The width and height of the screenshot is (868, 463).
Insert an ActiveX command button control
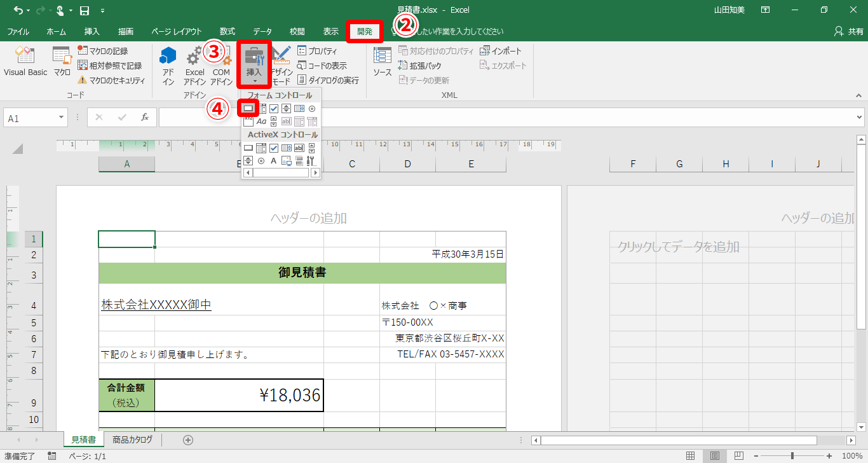[248, 148]
